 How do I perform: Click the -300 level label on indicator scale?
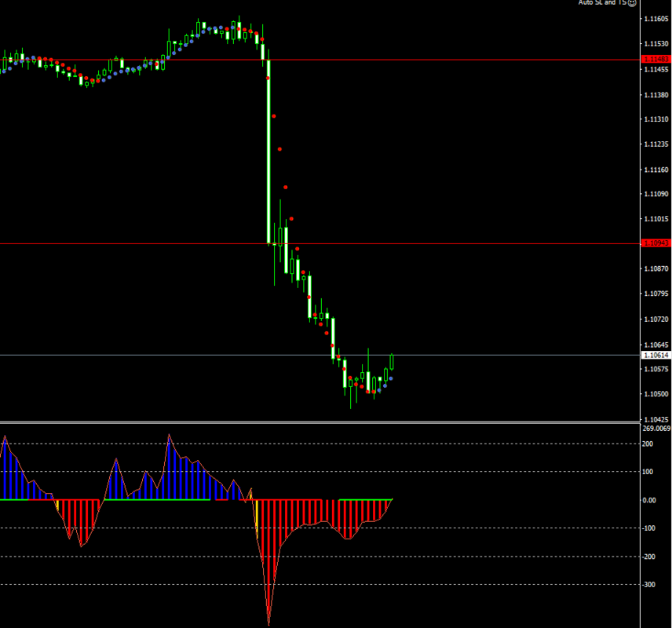pos(648,585)
